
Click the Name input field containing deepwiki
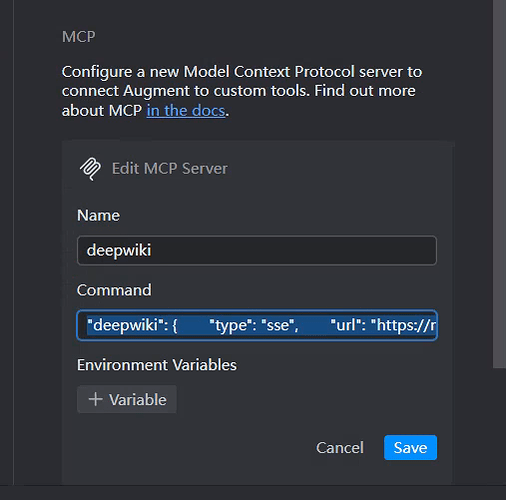click(x=257, y=250)
